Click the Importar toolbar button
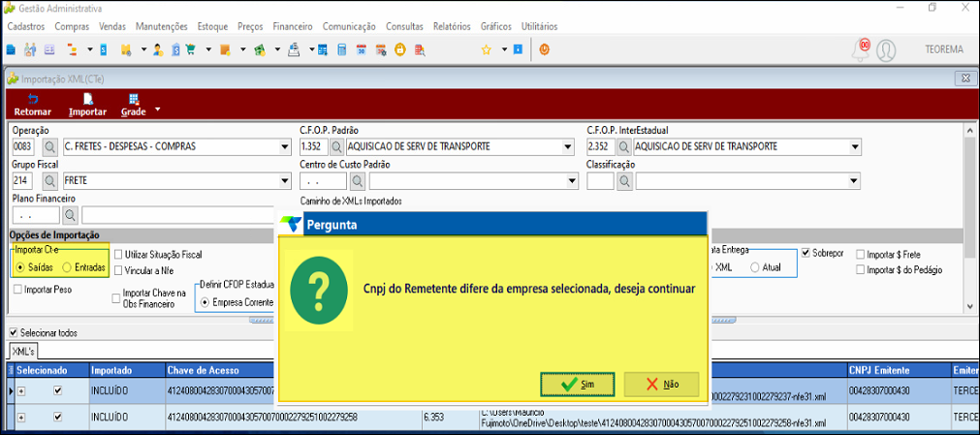The height and width of the screenshot is (435, 980). tap(87, 106)
